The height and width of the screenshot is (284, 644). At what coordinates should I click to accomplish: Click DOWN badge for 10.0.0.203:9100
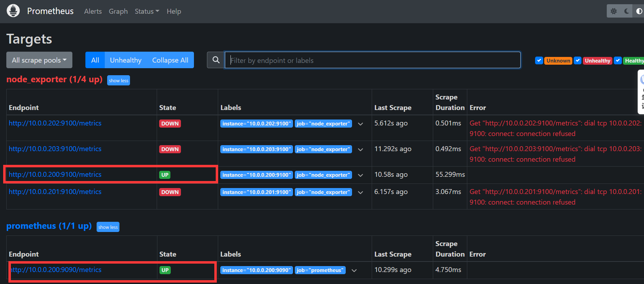170,149
